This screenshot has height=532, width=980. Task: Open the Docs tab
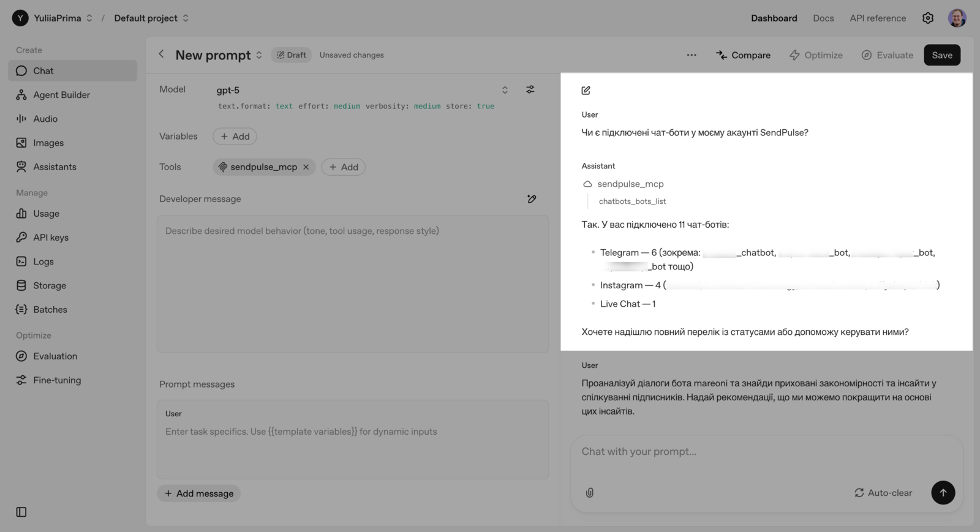(x=823, y=18)
